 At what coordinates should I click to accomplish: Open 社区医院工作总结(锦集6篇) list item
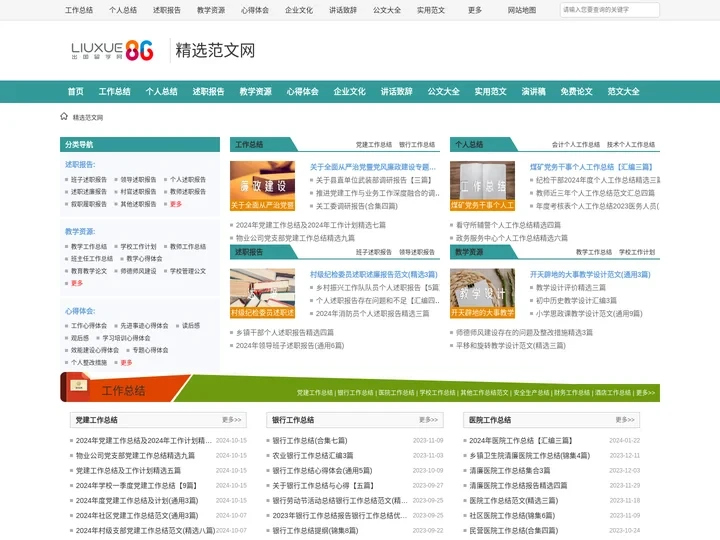tap(512, 516)
